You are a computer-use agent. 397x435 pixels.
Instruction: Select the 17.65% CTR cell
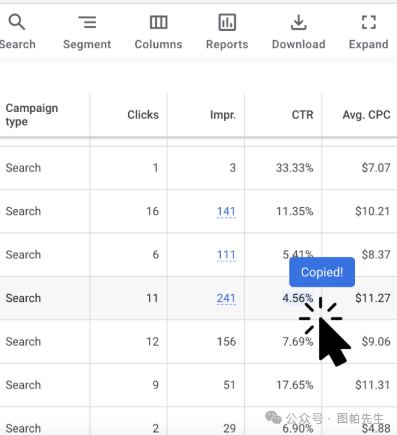(x=294, y=385)
